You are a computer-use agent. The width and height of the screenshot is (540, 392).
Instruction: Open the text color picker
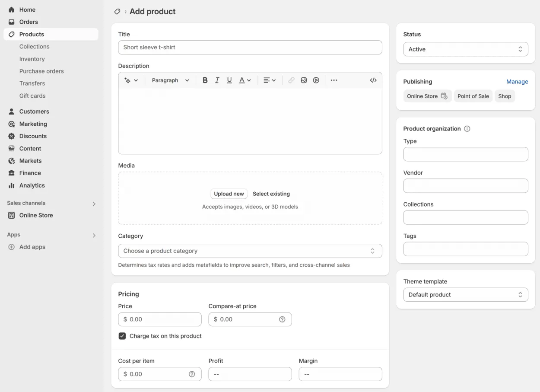245,80
